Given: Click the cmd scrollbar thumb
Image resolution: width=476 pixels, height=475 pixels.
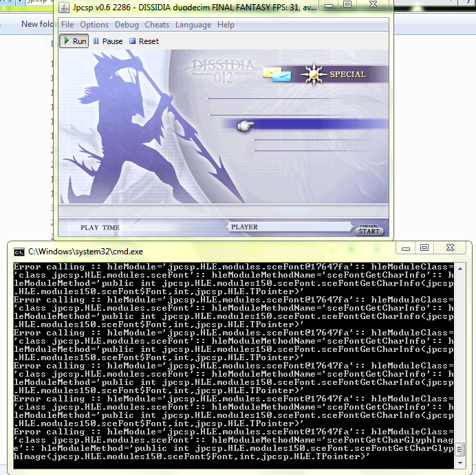Looking at the screenshot, I should (x=460, y=449).
